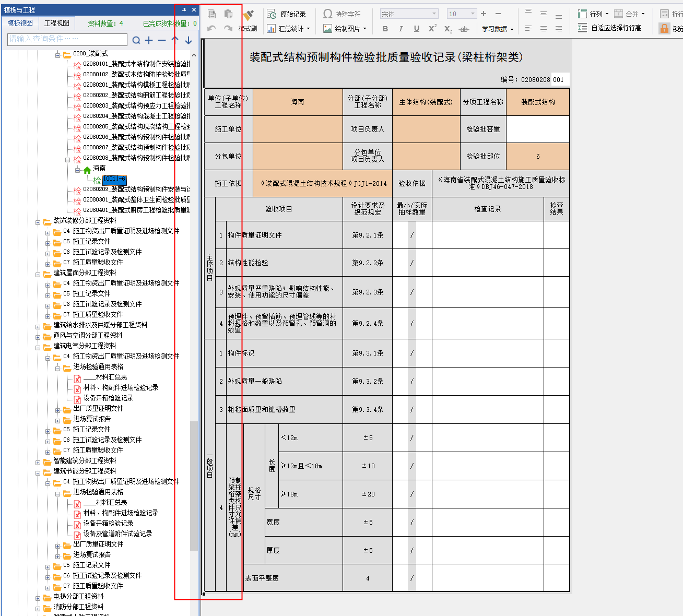Open 设备及管道附件试验记录 item

(117, 534)
